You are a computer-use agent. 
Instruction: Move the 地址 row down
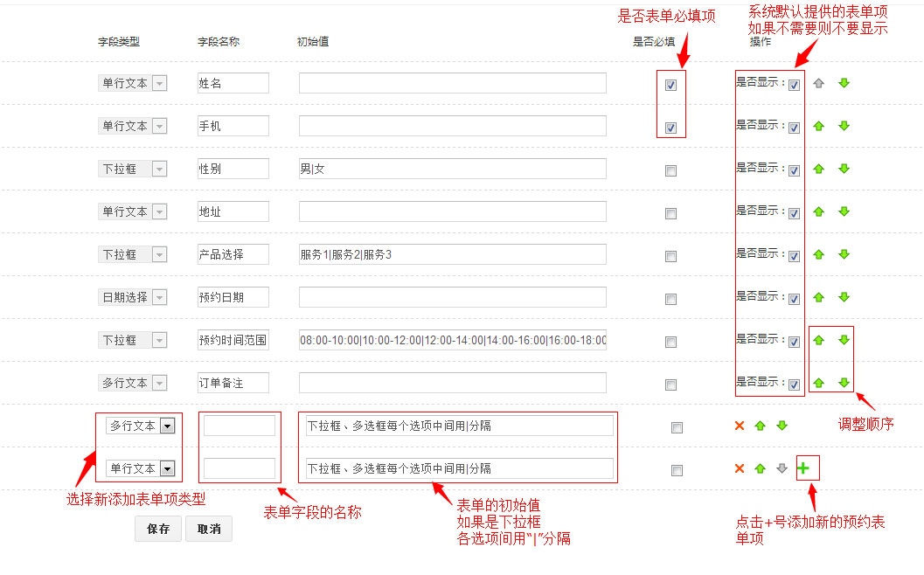[844, 211]
